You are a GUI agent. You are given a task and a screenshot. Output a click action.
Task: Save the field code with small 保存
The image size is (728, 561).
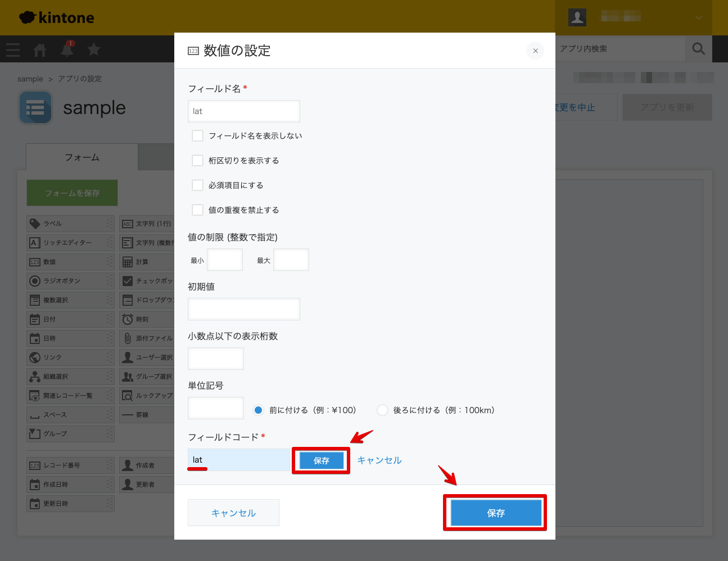(321, 460)
